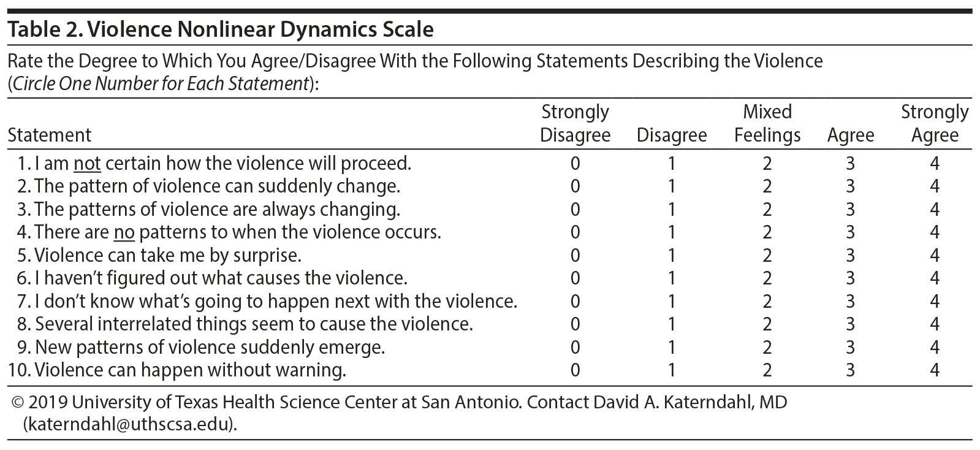Click the 'Table 2. Violence Nonlinear Dynamics Scale' title
This screenshot has height=450, width=980.
(x=221, y=29)
